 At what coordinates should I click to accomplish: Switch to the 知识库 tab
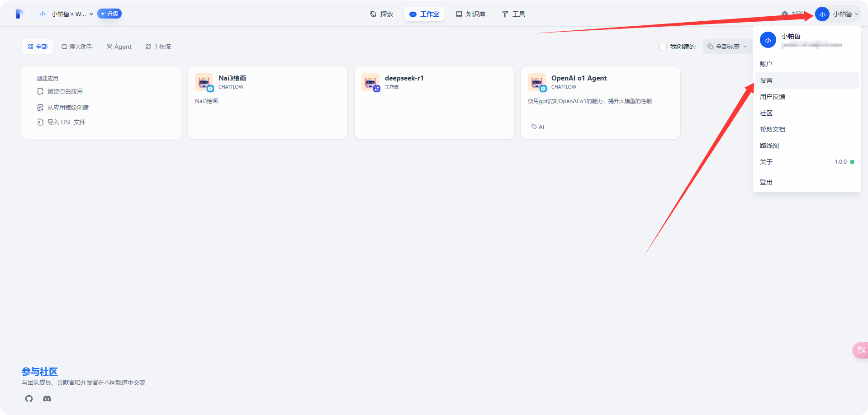(x=471, y=14)
